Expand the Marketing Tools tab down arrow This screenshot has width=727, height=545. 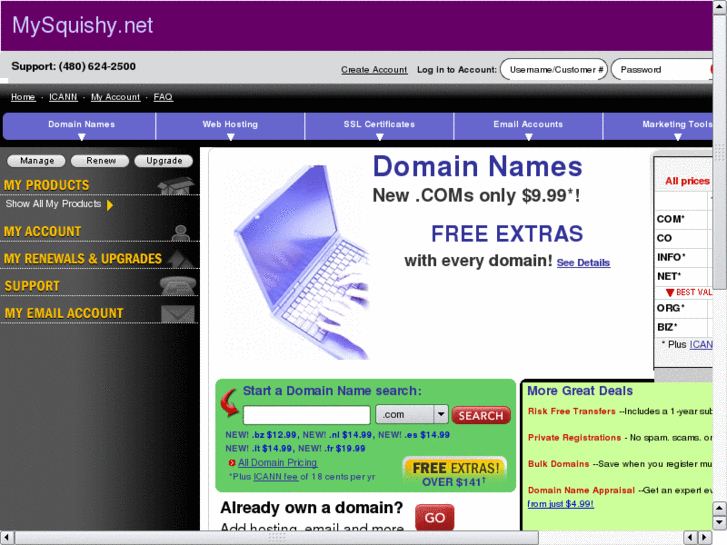pos(677,136)
